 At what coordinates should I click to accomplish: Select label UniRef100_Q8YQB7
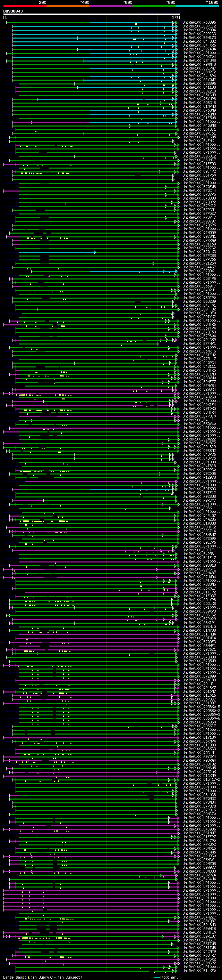click(199, 921)
